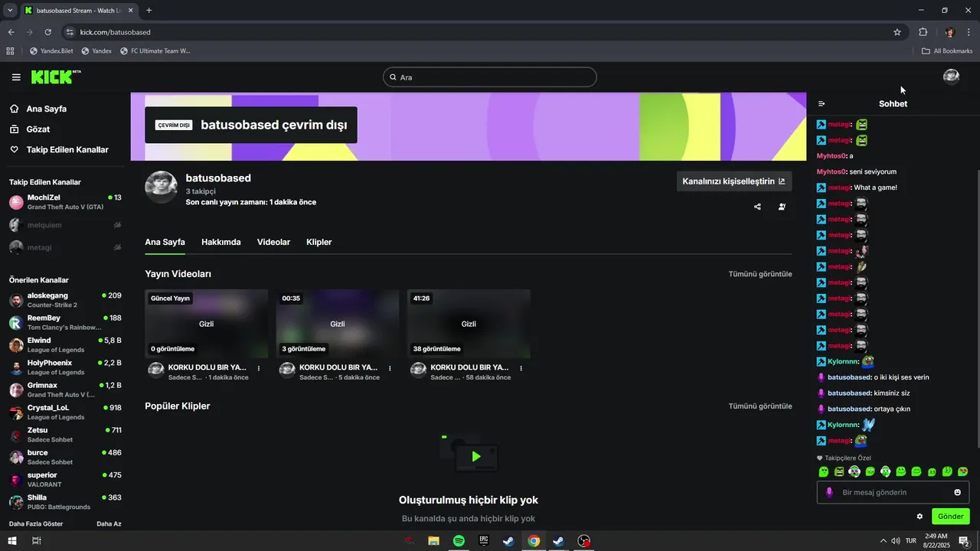The height and width of the screenshot is (551, 980).
Task: Open options for the 5 dakika önce video
Action: coord(390,368)
